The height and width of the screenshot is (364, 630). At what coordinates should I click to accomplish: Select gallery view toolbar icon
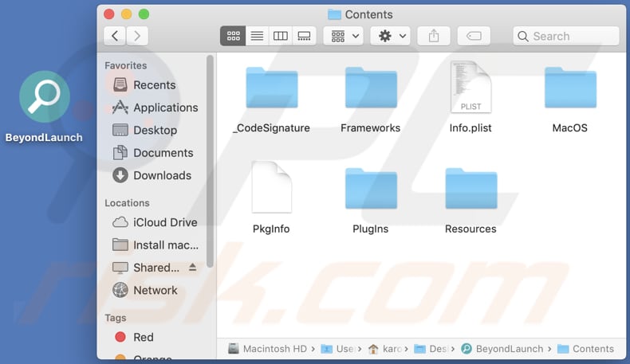click(303, 36)
